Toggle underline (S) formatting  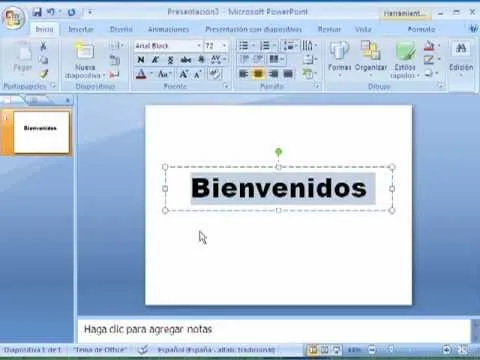pos(170,60)
